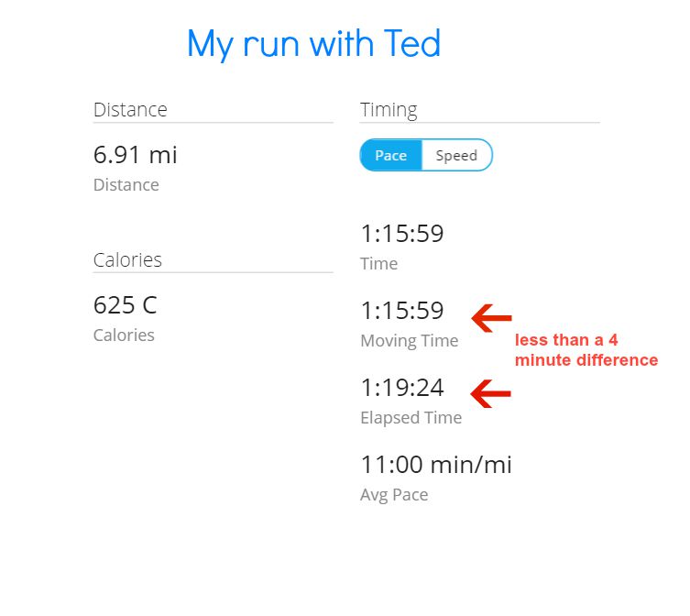Click the Calories section header
Viewport: 690px width, 616px height.
pos(127,259)
